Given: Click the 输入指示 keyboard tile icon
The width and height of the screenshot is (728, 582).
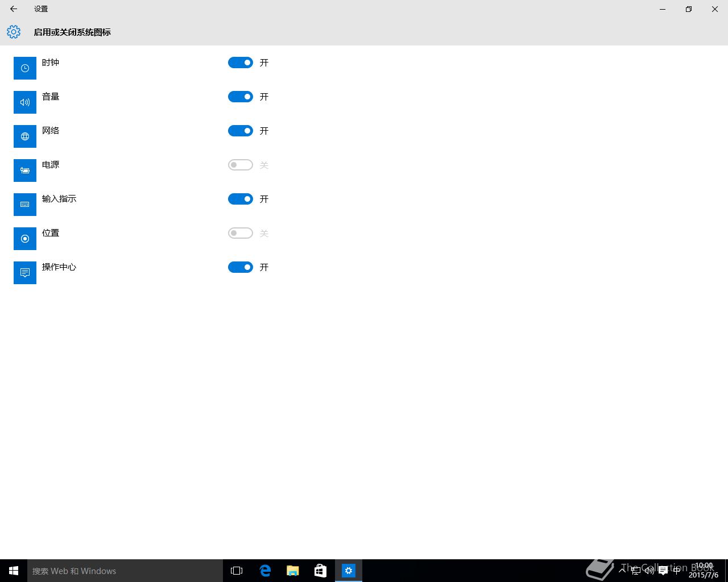Looking at the screenshot, I should click(25, 205).
